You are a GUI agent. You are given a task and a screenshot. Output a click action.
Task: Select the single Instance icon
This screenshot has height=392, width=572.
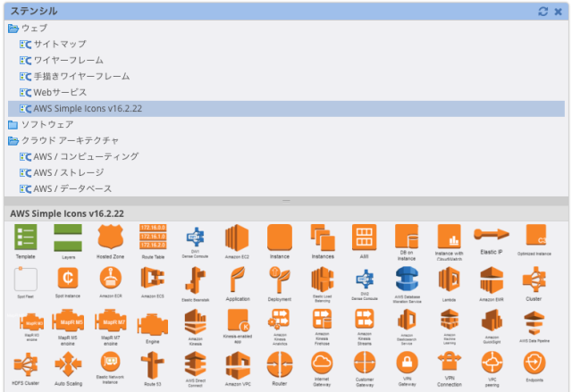click(x=280, y=238)
